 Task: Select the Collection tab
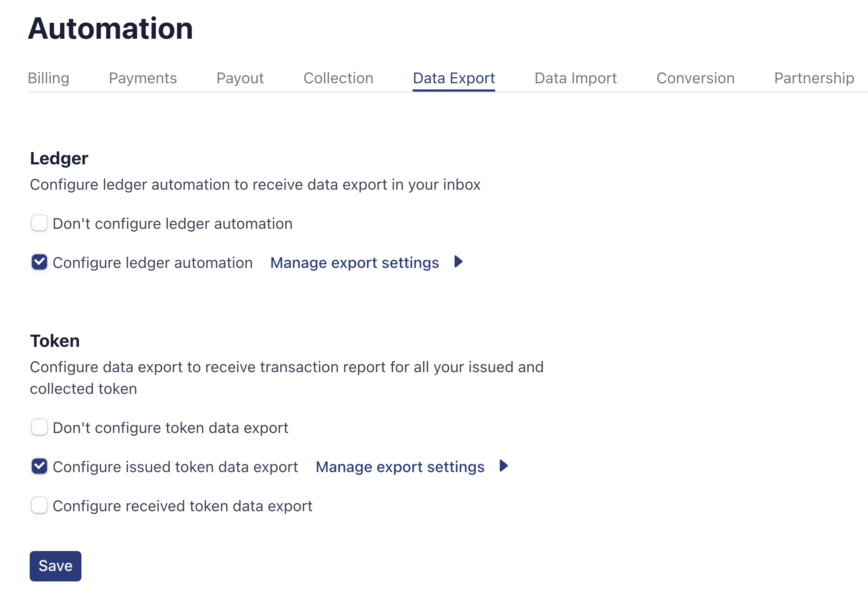338,78
